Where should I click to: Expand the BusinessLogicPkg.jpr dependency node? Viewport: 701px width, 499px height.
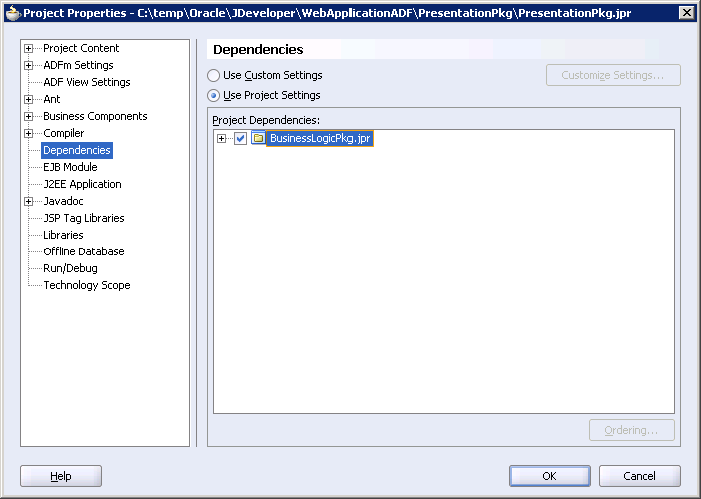pyautogui.click(x=221, y=139)
